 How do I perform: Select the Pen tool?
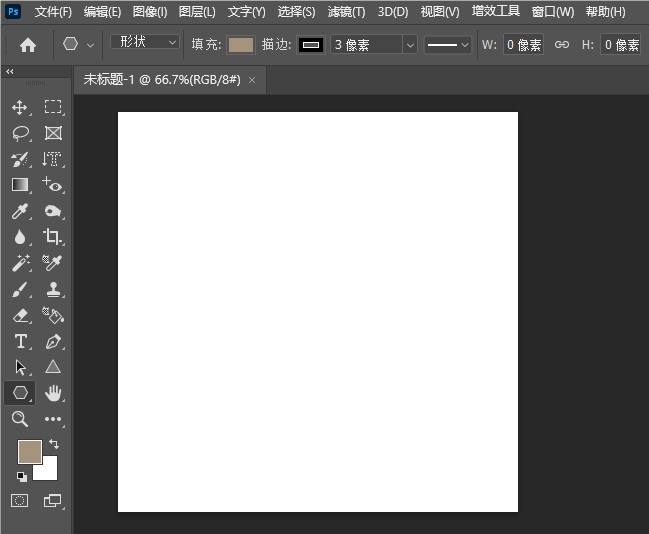point(53,342)
